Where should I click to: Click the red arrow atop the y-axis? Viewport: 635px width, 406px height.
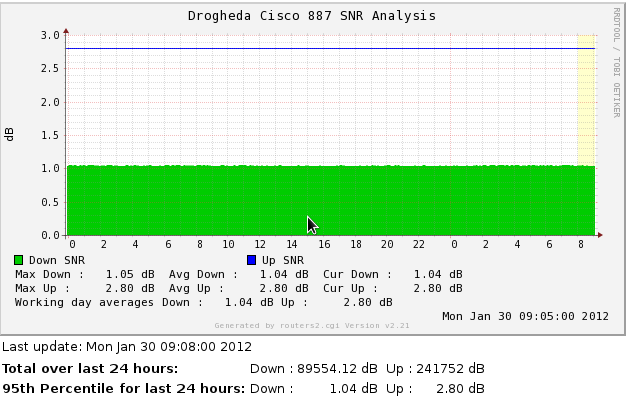[x=66, y=31]
